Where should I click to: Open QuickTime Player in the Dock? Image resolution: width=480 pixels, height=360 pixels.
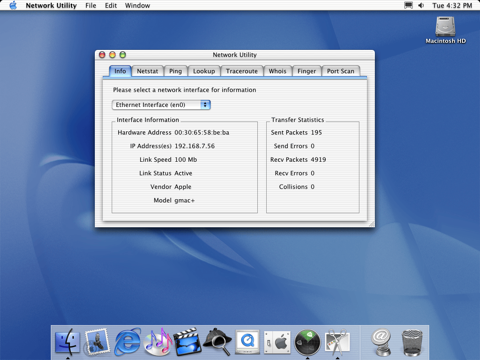[247, 342]
